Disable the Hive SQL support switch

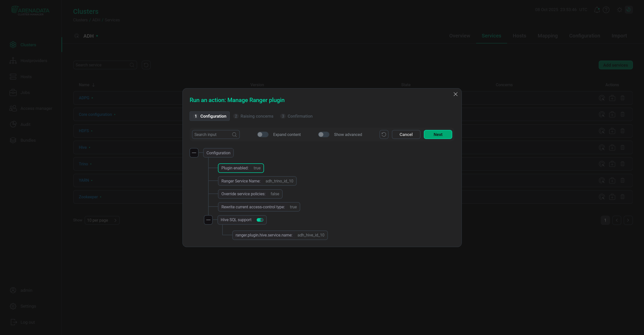click(x=260, y=220)
